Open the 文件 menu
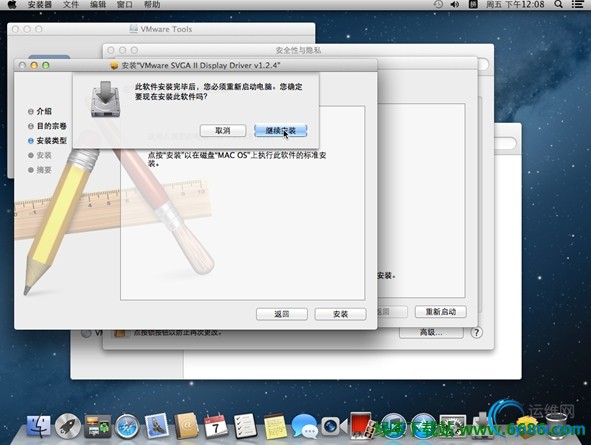The height and width of the screenshot is (445, 591). click(70, 5)
